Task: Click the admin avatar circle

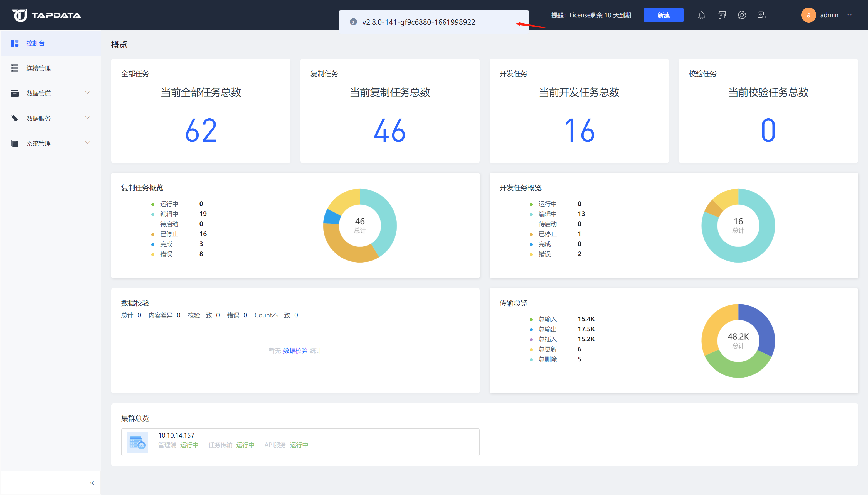Action: coord(808,15)
